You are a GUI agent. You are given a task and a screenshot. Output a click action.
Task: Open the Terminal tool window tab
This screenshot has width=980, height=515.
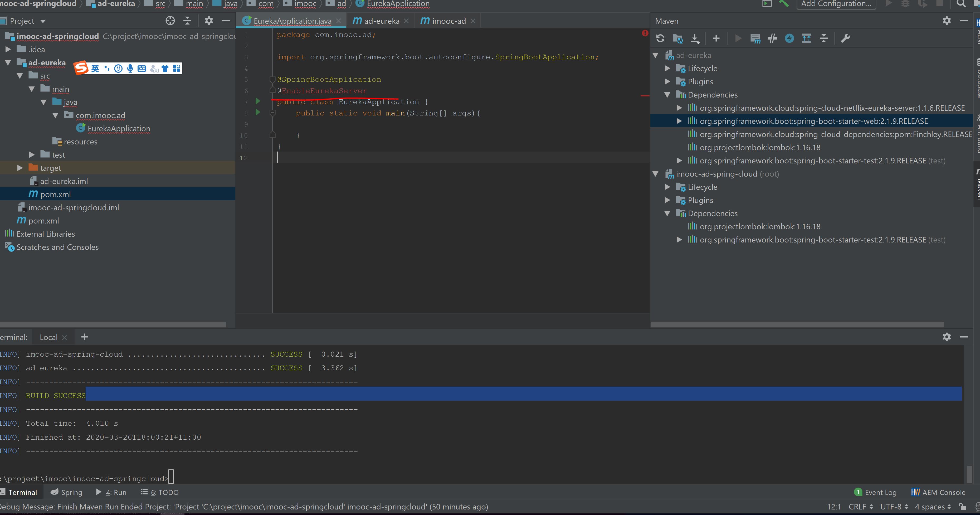pyautogui.click(x=21, y=492)
